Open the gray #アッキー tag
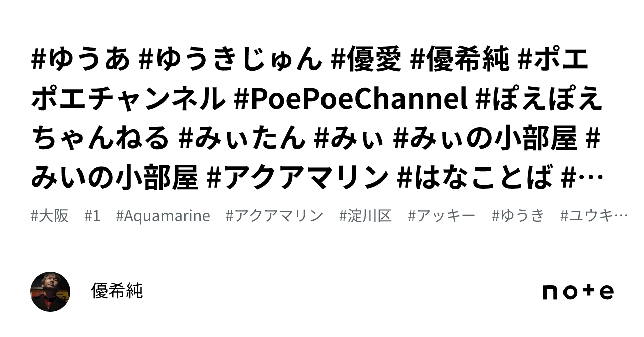The width and height of the screenshot is (644, 337). pyautogui.click(x=442, y=216)
